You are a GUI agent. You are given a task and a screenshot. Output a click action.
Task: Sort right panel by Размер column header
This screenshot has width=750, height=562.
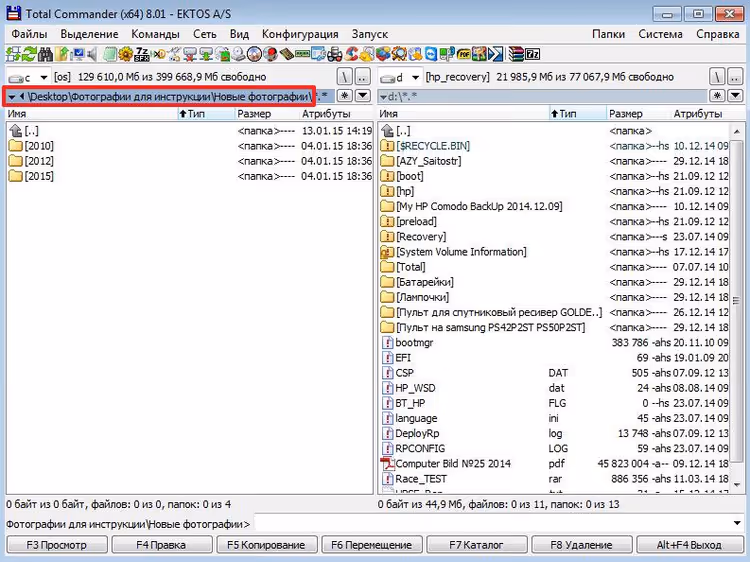click(x=639, y=114)
